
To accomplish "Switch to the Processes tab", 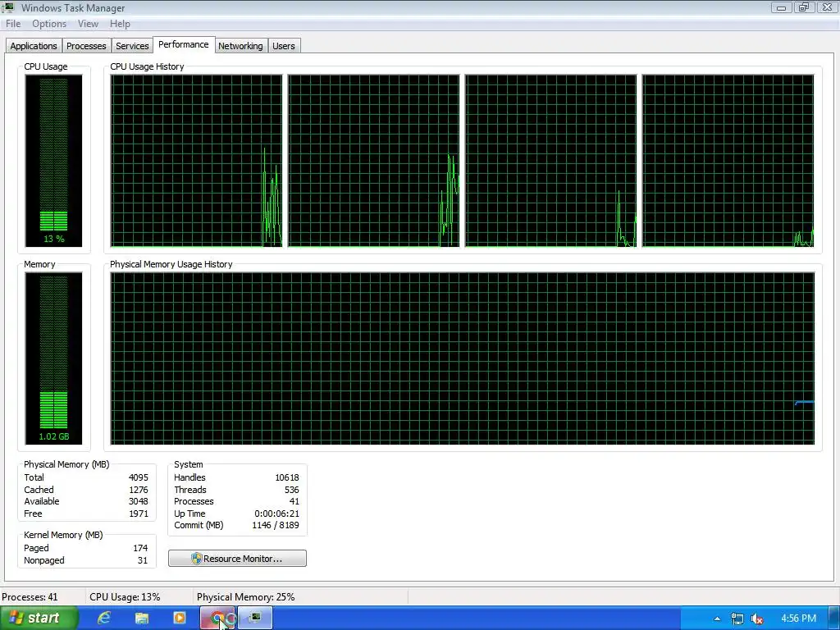I will click(x=86, y=46).
